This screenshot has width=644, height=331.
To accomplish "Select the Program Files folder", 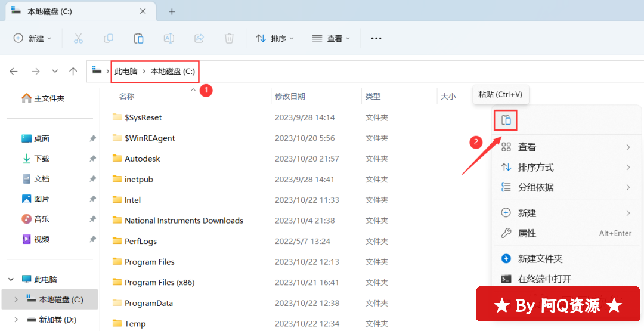I will (x=149, y=262).
